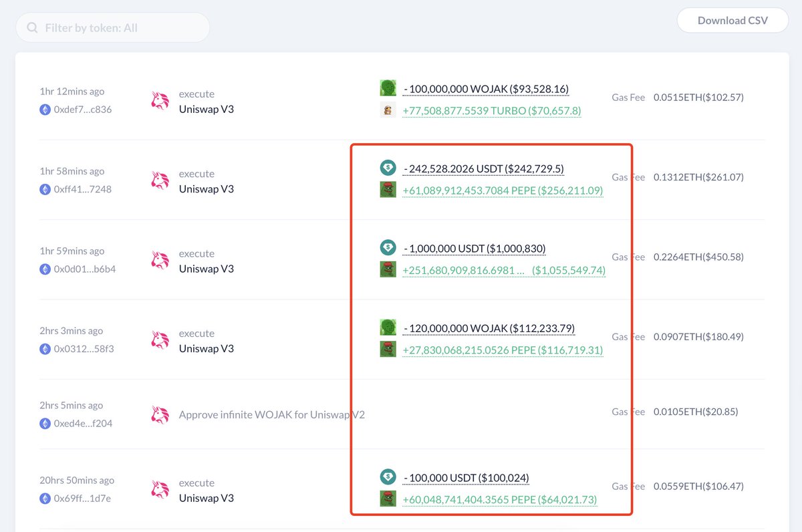Screen dimensions: 802x532
Task: Click PEPE icon beside +61,089,912,453.7084 PEPE
Action: point(388,190)
